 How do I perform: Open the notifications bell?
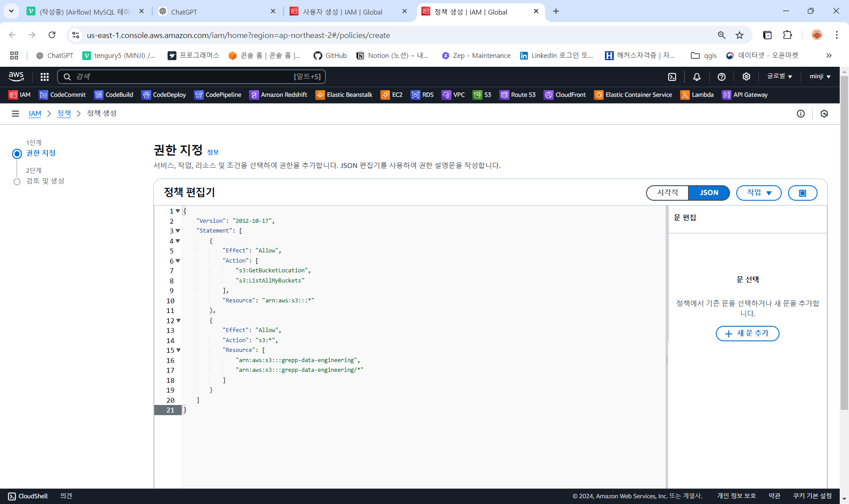tap(697, 77)
